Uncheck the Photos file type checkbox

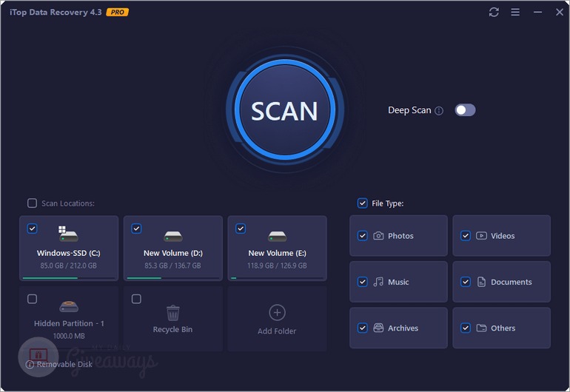coord(363,236)
